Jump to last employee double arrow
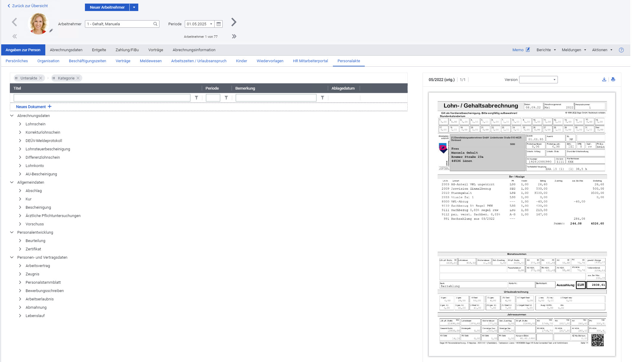 pyautogui.click(x=234, y=36)
